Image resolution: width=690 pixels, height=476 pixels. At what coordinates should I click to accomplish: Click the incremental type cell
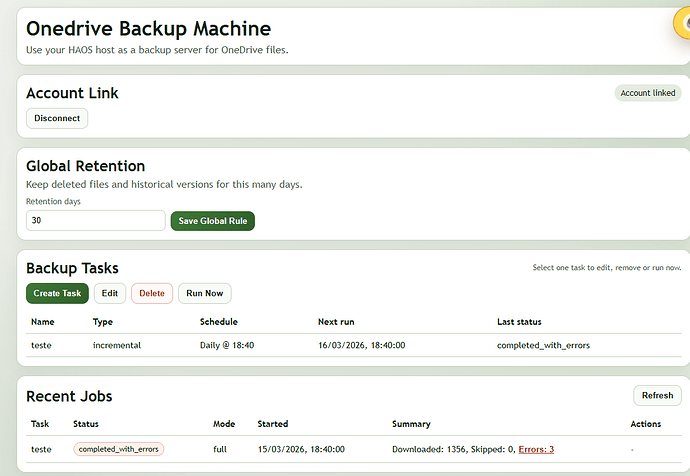(117, 345)
